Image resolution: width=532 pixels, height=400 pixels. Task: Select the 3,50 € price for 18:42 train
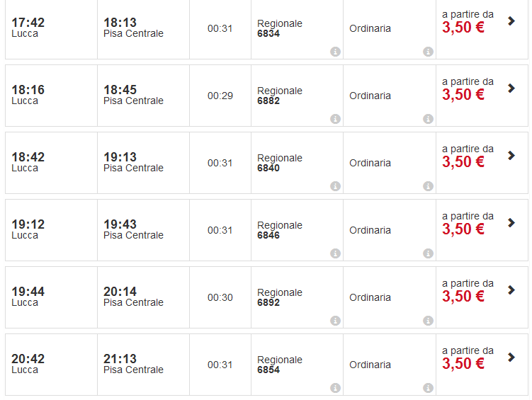(463, 162)
